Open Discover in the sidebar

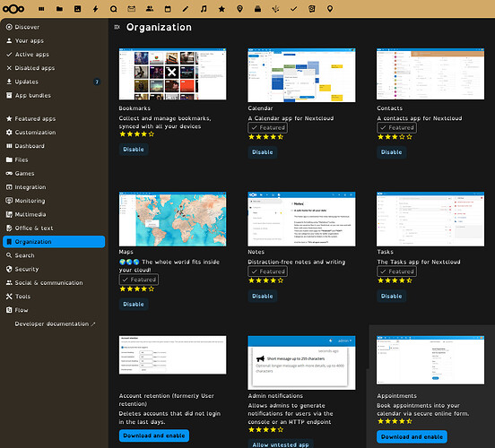pyautogui.click(x=54, y=27)
